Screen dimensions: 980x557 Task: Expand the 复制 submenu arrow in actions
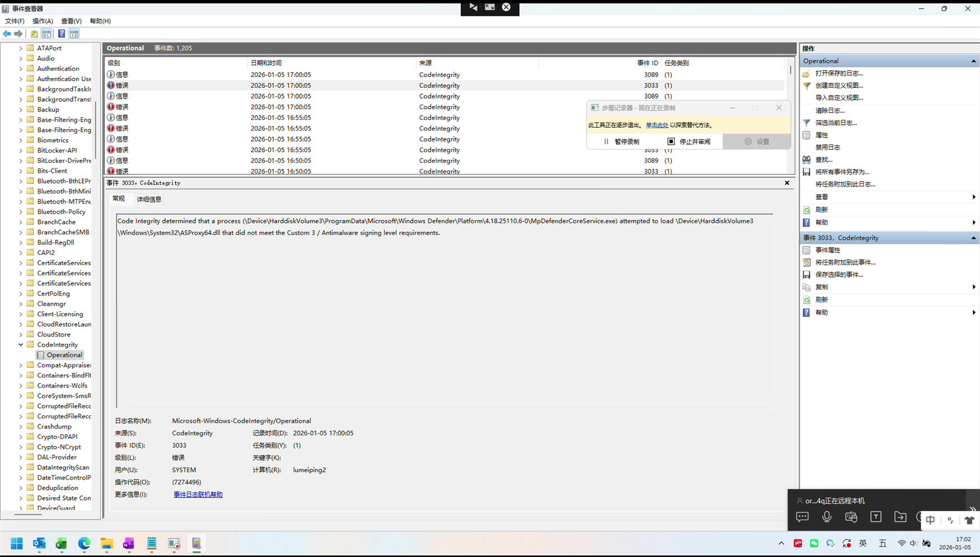(973, 287)
